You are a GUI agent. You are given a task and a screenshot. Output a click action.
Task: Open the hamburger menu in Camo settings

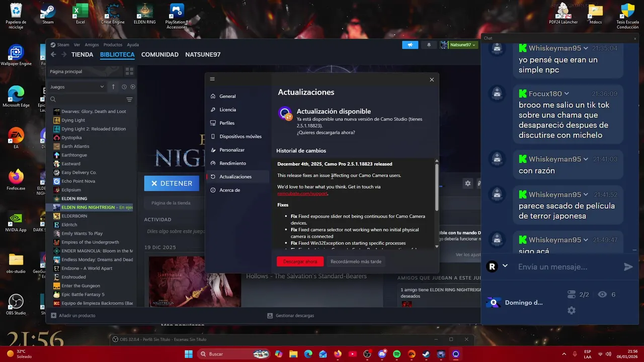[212, 79]
